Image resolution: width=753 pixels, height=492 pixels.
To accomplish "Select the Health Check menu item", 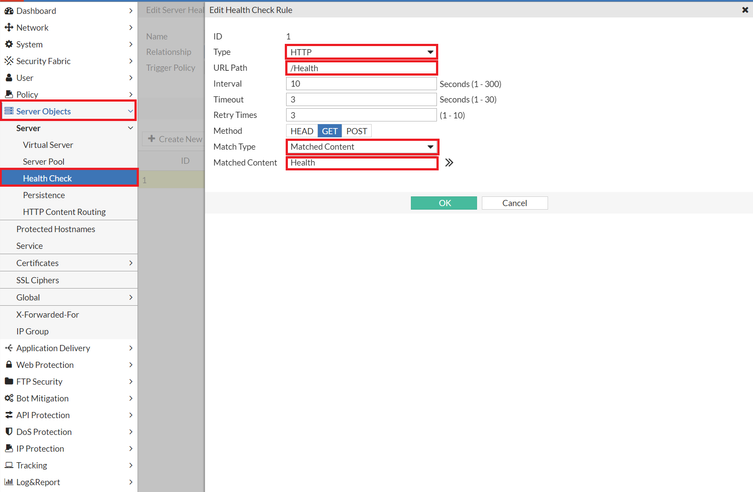I will (x=69, y=178).
